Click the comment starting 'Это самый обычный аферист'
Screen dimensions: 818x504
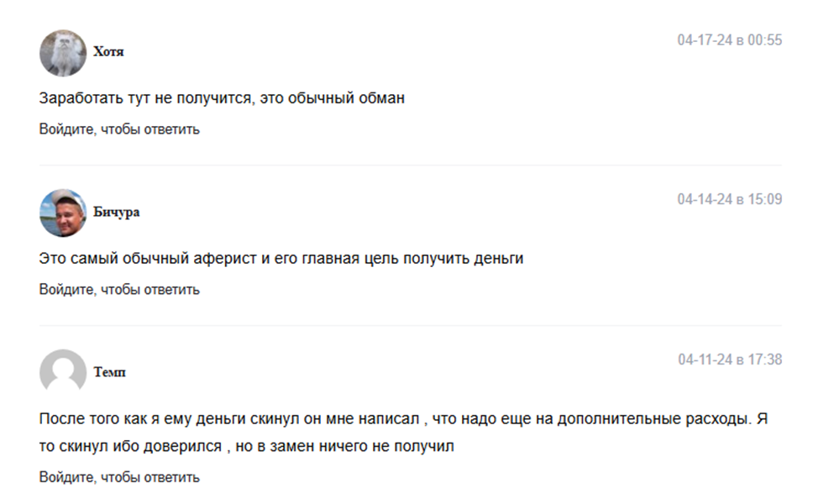[x=281, y=259]
